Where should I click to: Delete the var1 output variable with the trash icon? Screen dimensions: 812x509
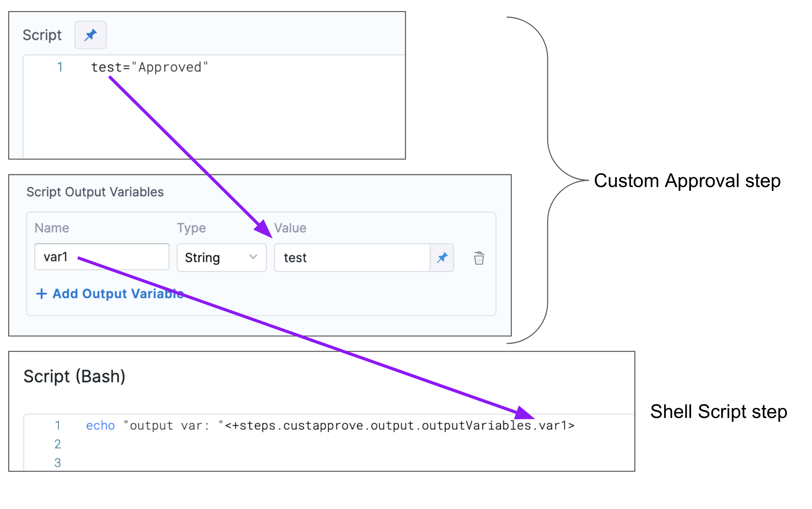(479, 258)
